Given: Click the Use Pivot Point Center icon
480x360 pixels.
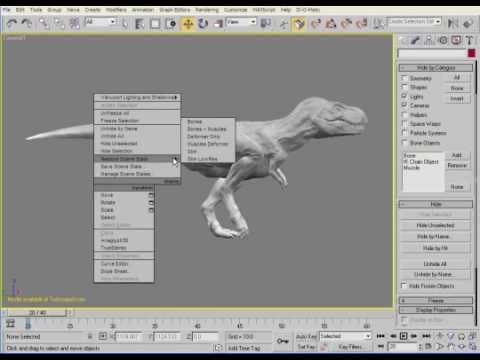Looking at the screenshot, I should [x=266, y=24].
